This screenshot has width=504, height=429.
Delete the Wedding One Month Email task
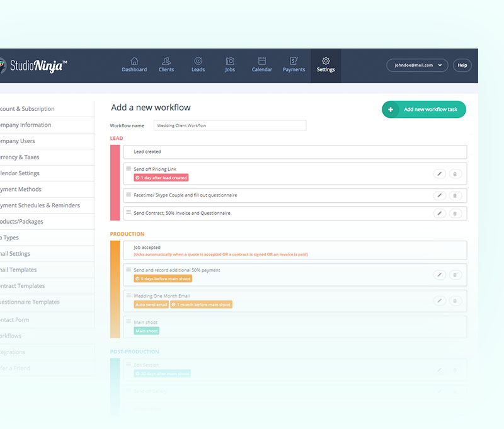pos(455,300)
